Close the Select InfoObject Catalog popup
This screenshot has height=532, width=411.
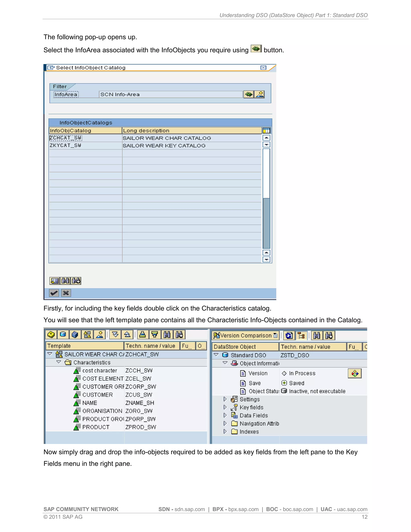263,67
